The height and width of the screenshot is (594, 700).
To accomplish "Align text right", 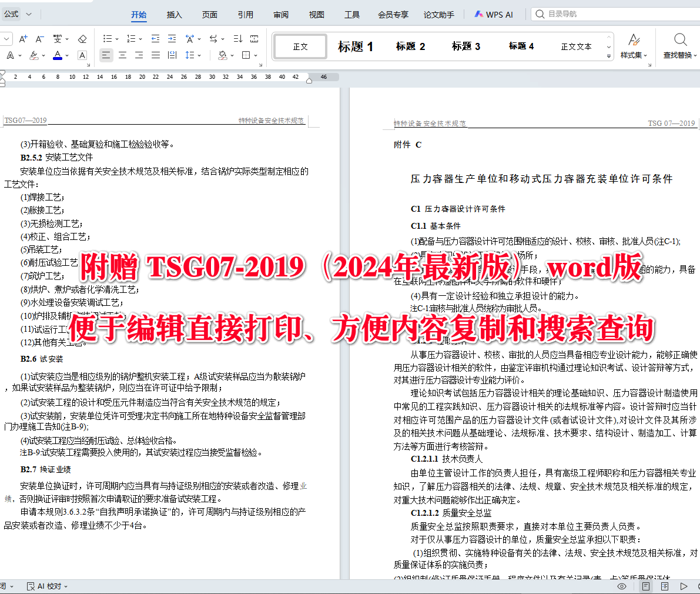I will [139, 55].
